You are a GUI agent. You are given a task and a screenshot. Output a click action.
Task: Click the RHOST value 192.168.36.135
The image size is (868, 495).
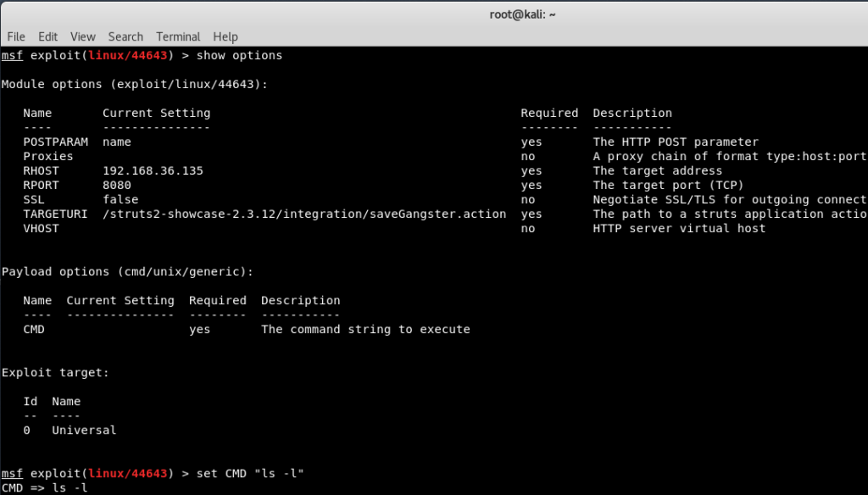point(153,170)
